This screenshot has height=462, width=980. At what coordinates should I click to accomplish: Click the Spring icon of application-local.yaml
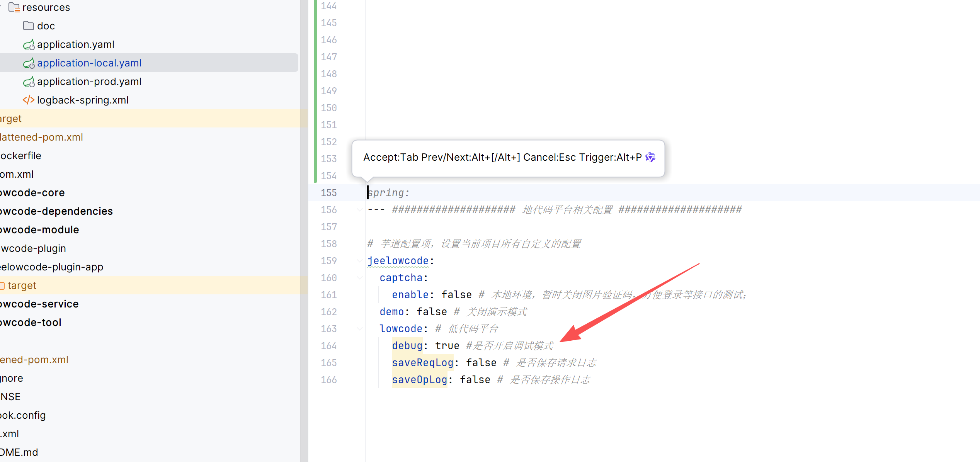29,63
